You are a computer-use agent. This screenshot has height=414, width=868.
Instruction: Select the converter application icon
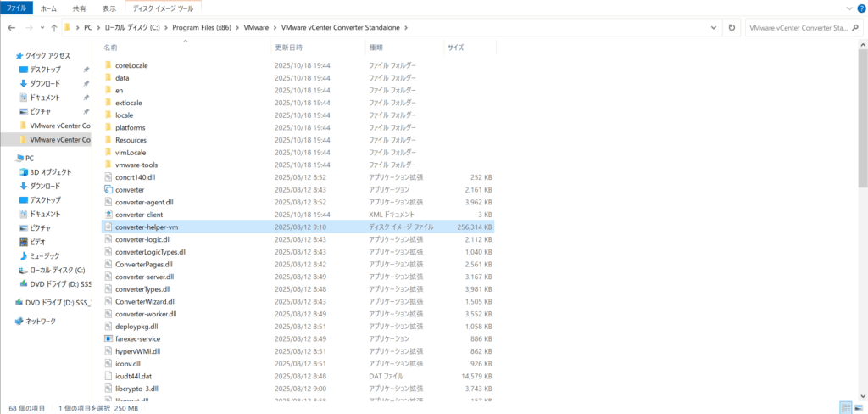point(108,190)
